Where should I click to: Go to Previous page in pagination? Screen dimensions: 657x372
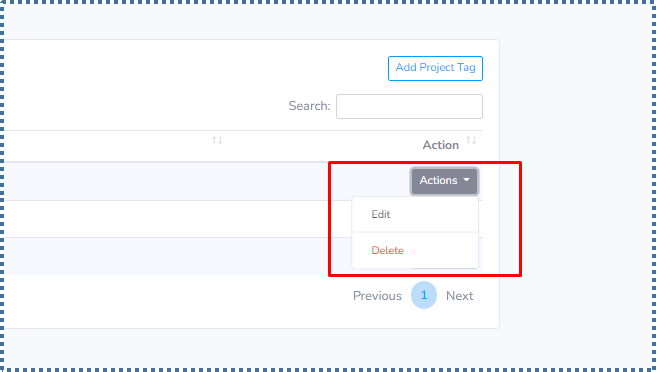(x=378, y=296)
